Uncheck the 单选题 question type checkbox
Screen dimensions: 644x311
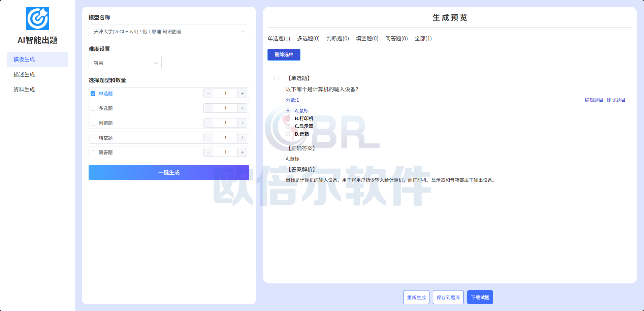[x=93, y=94]
